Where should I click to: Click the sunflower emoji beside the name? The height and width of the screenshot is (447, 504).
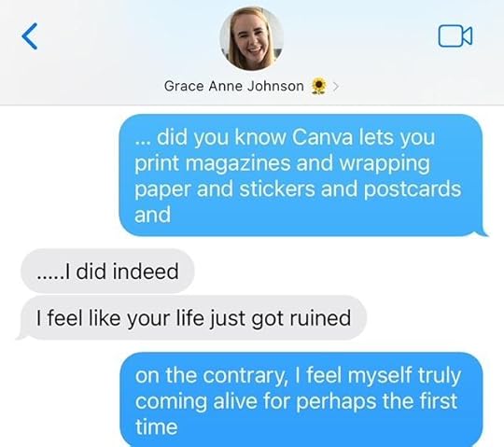[x=319, y=86]
